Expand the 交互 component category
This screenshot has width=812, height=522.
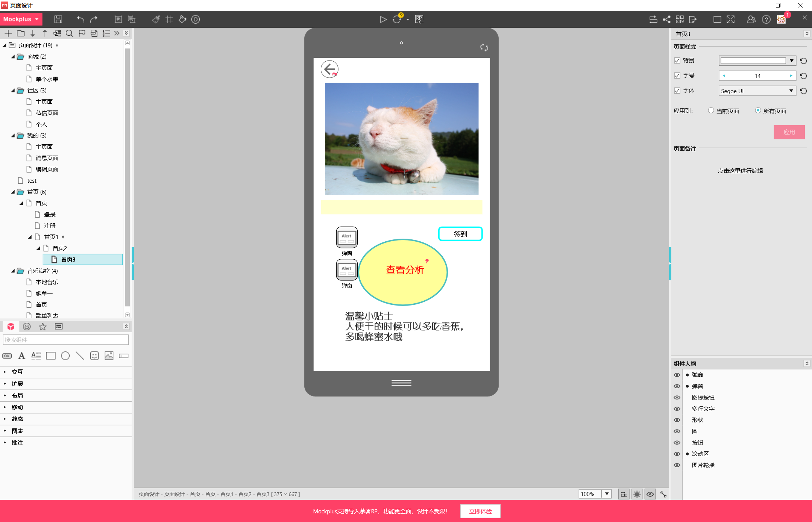pos(17,372)
